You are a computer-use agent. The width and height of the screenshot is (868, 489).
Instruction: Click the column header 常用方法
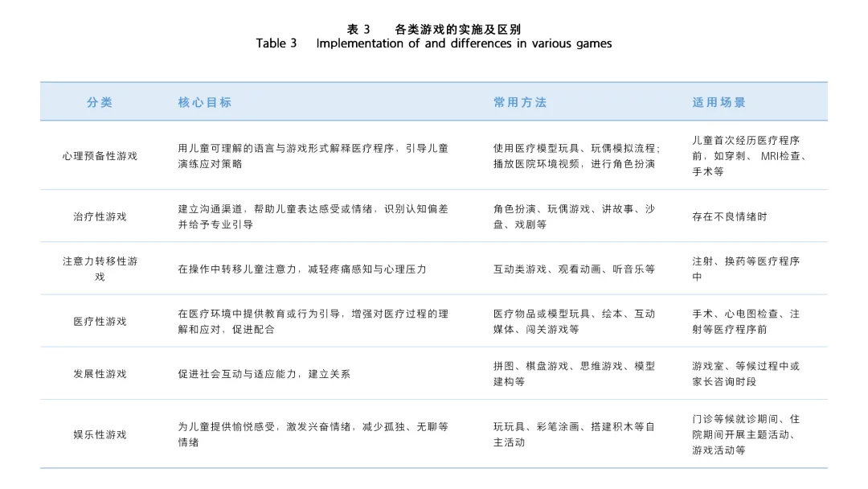pos(520,102)
